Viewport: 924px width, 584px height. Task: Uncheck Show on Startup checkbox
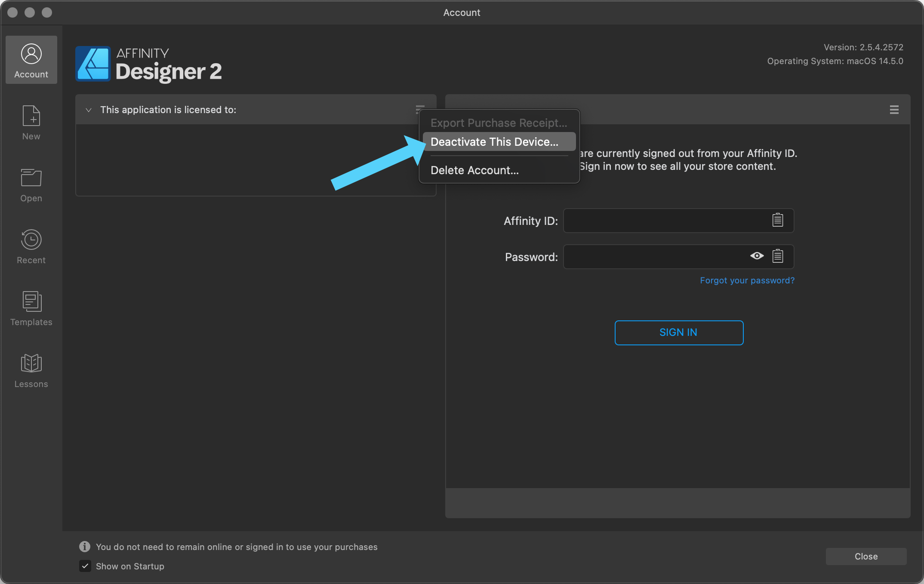[x=85, y=566]
